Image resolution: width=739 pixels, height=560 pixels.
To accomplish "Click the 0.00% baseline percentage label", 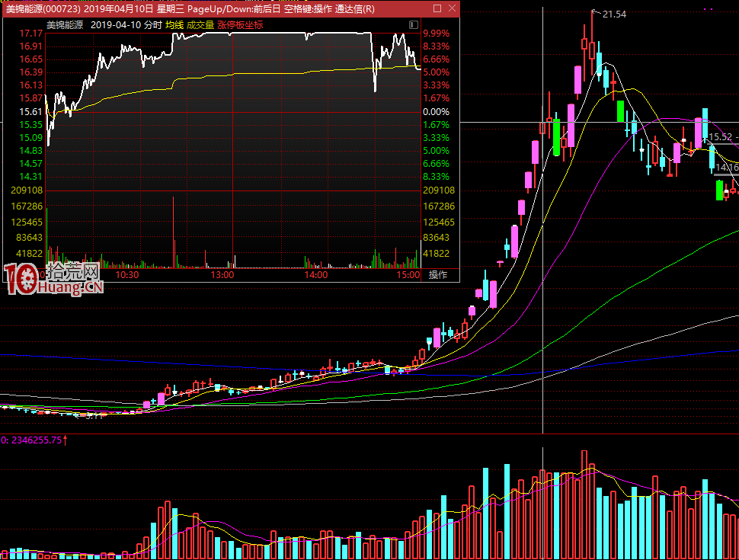I will pos(436,112).
